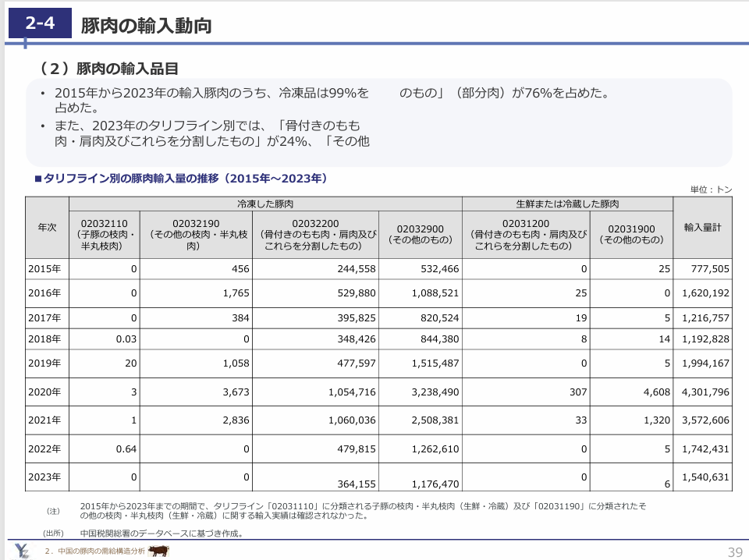The image size is (749, 560).
Task: Select the text ending 76%を占めた
Action: (505, 93)
